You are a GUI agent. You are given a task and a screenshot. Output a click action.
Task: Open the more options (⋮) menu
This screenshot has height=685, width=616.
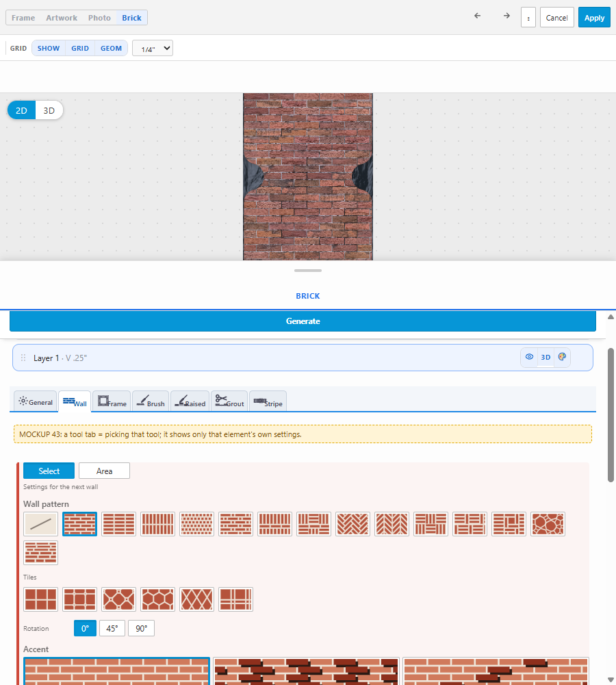[528, 18]
